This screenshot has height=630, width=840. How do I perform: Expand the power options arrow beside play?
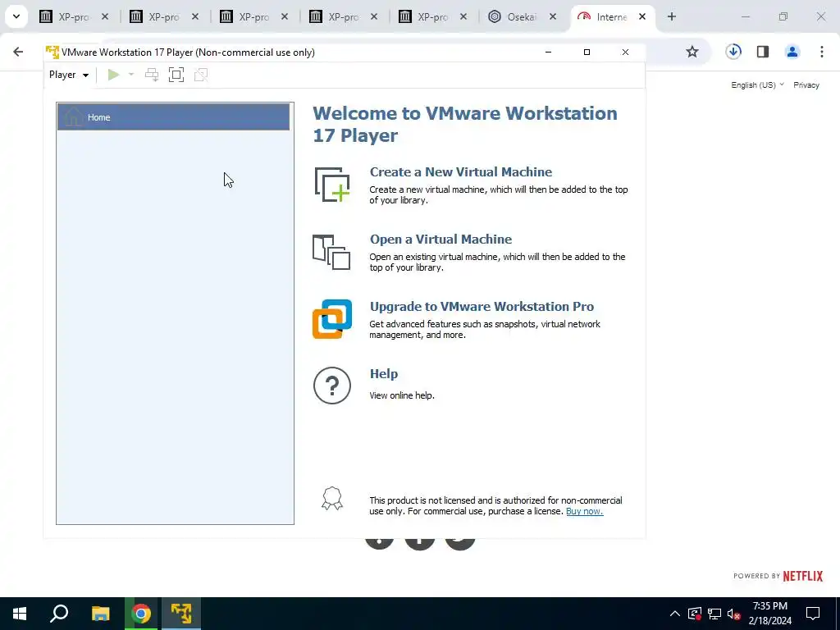click(x=130, y=75)
